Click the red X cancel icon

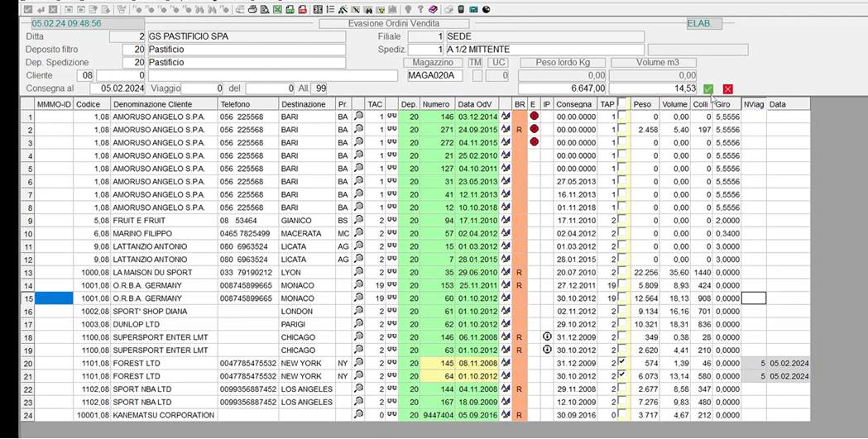click(x=727, y=89)
